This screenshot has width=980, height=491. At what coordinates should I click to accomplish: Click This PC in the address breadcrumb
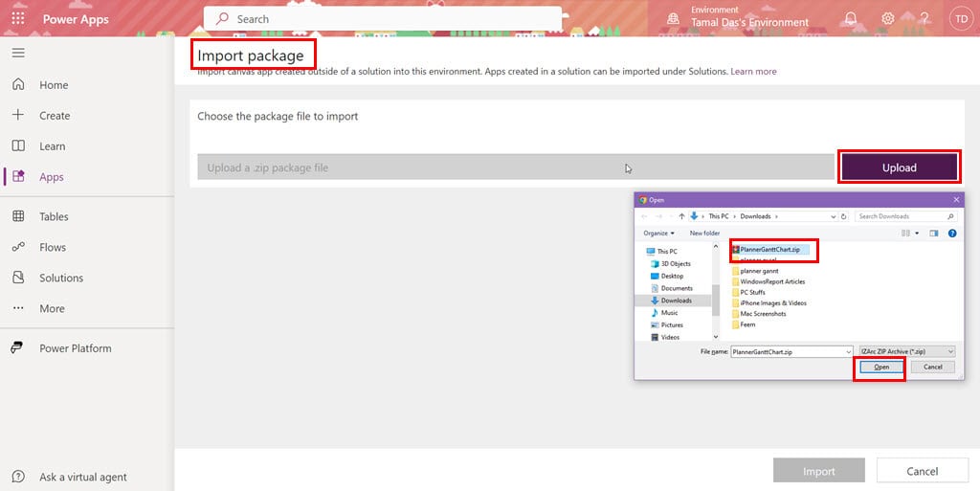pos(718,216)
